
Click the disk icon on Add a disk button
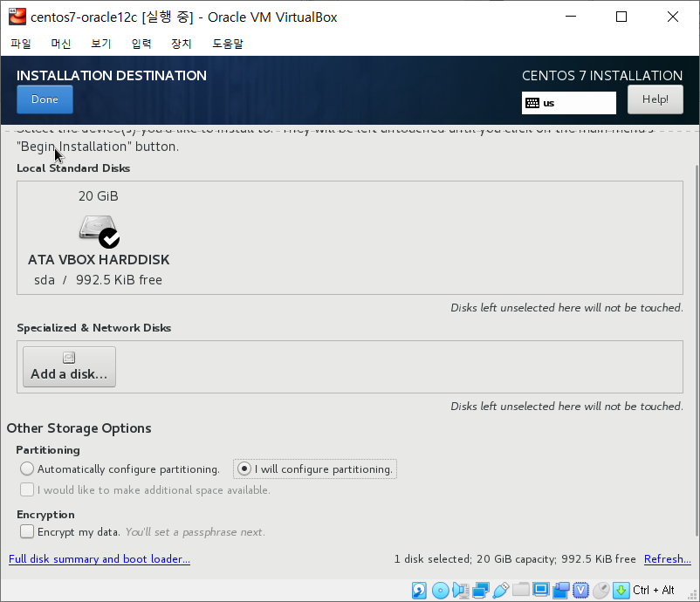click(69, 358)
